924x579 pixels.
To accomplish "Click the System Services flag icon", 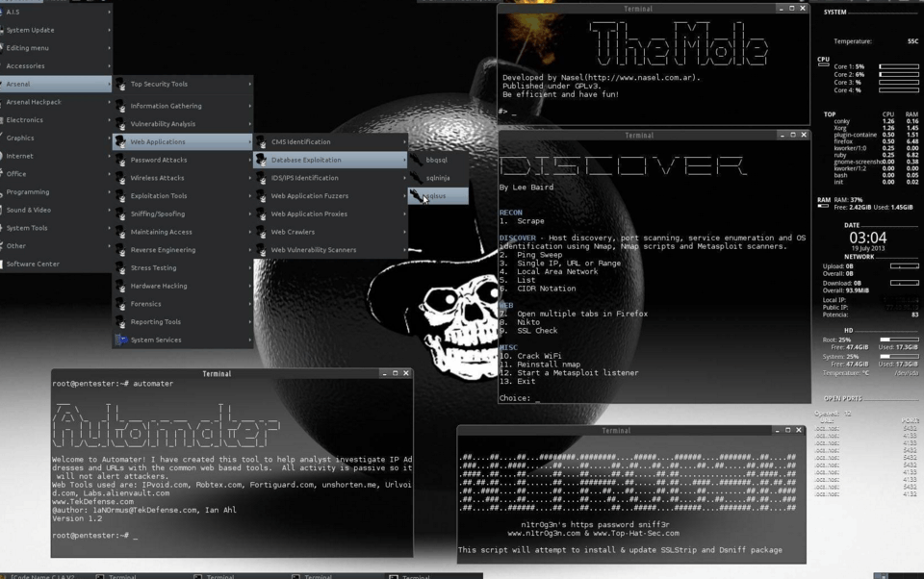I will pos(121,340).
